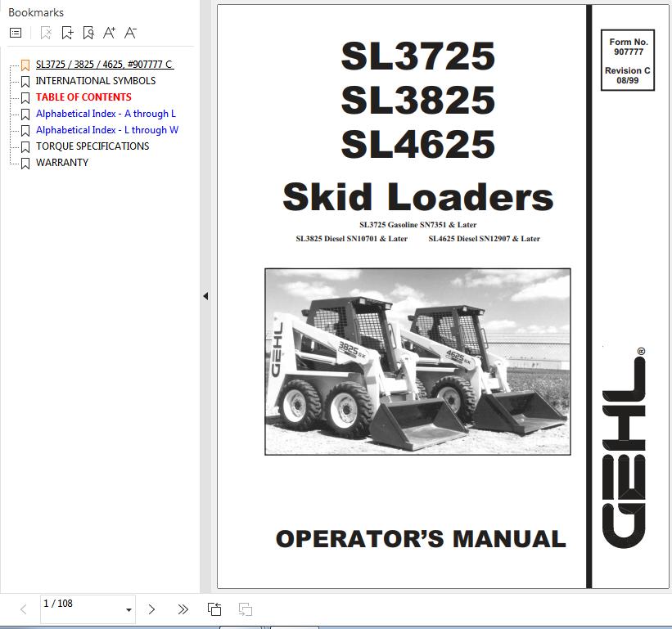This screenshot has height=629, width=672.
Task: Go to the next page arrow
Action: pyautogui.click(x=151, y=609)
